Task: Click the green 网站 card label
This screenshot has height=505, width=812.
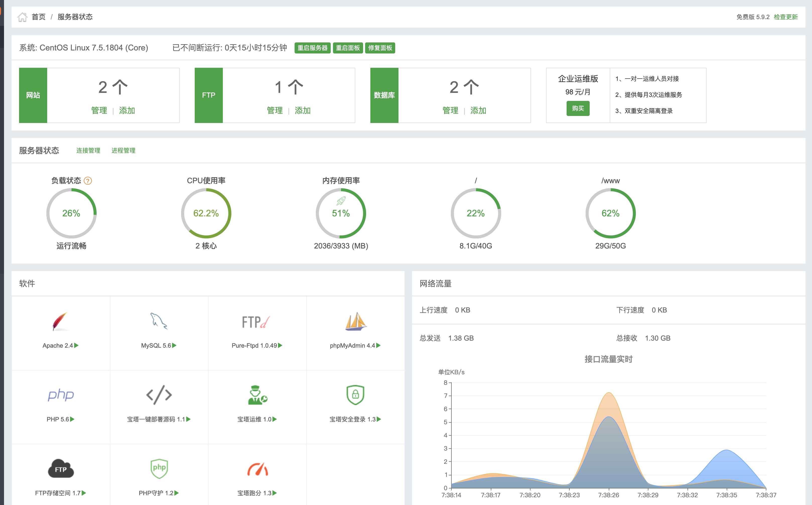Action: pos(33,95)
